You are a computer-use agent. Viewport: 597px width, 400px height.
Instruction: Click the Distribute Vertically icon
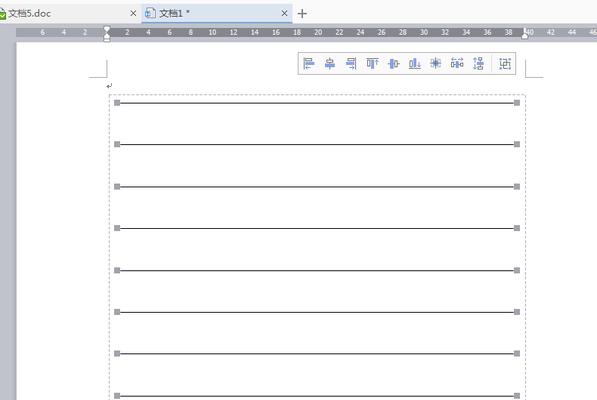479,63
